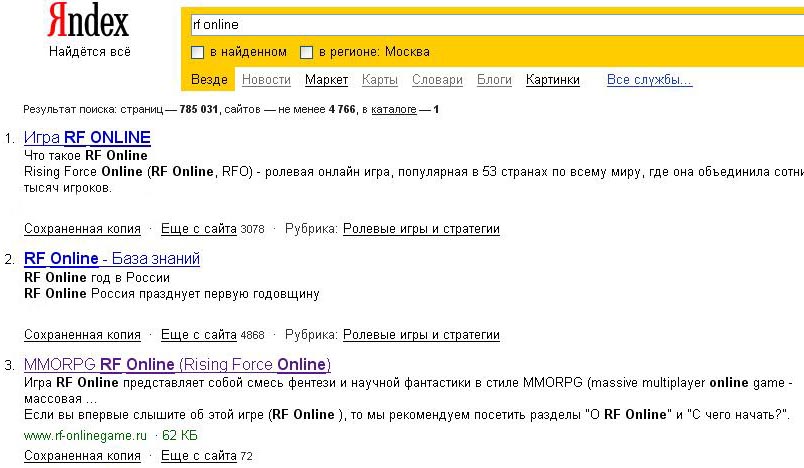Open the 'Словари' tab
Viewport: 804px width, 468px height.
click(x=437, y=79)
